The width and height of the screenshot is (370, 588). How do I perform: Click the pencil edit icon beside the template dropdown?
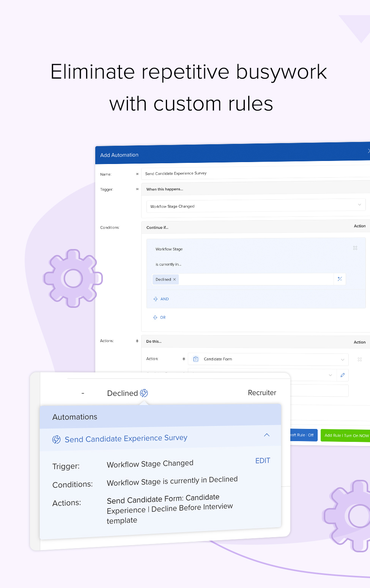(x=342, y=375)
